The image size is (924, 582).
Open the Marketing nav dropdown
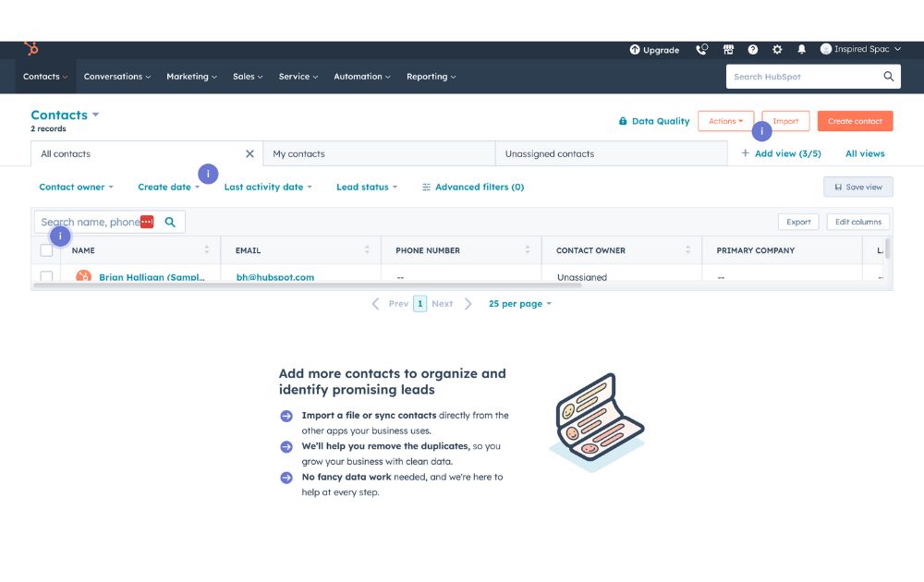coord(191,77)
